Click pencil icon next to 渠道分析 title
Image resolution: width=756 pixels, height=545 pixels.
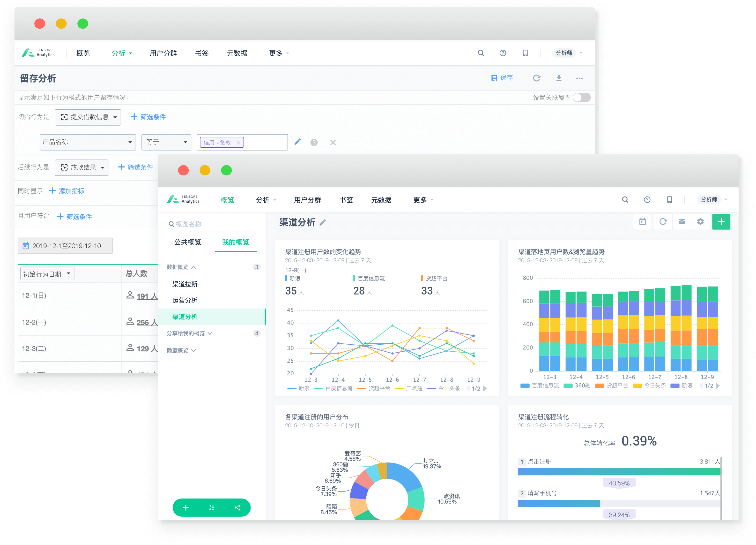click(323, 223)
